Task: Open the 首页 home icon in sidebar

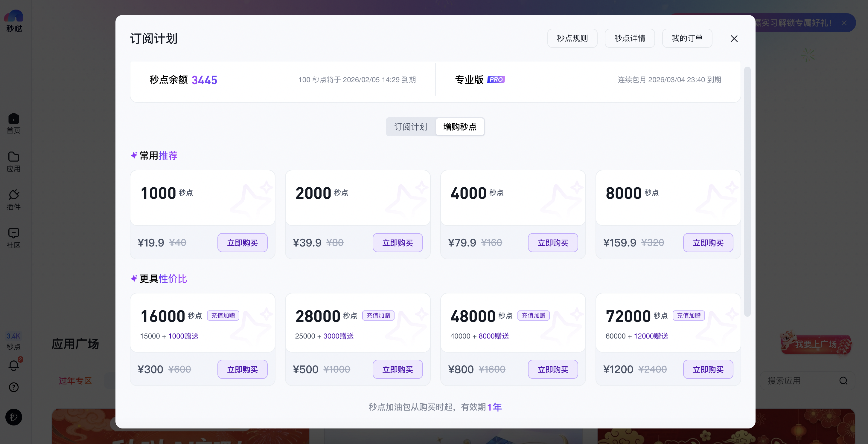Action: click(13, 119)
